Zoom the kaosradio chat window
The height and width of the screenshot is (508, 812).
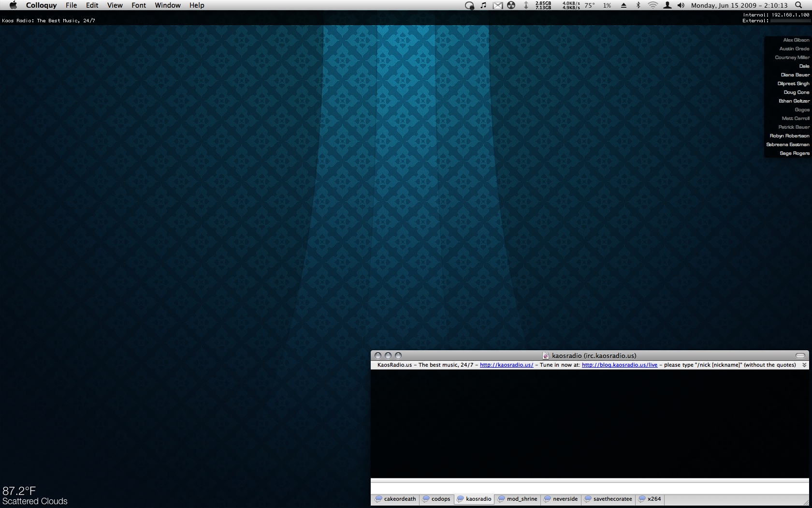click(398, 356)
